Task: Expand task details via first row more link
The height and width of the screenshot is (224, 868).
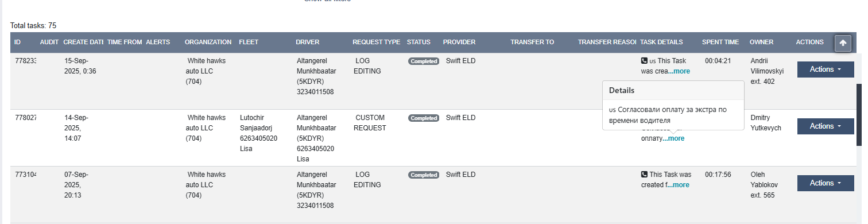Action: tap(679, 71)
